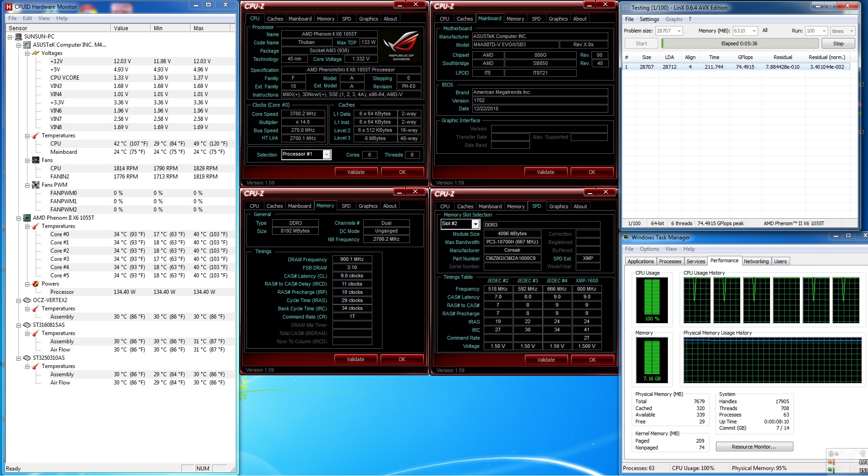Open the Graphics tab in CPU-Z Mainboard window

[558, 19]
